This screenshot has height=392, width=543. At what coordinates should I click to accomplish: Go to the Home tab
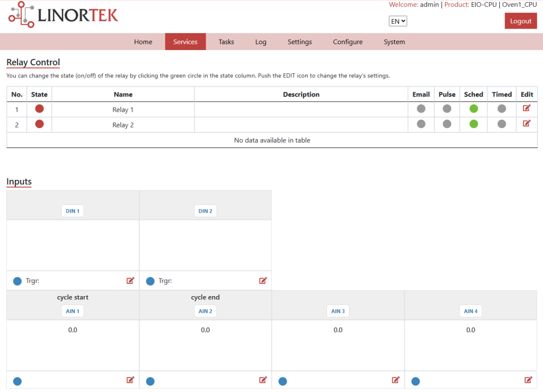click(x=143, y=42)
